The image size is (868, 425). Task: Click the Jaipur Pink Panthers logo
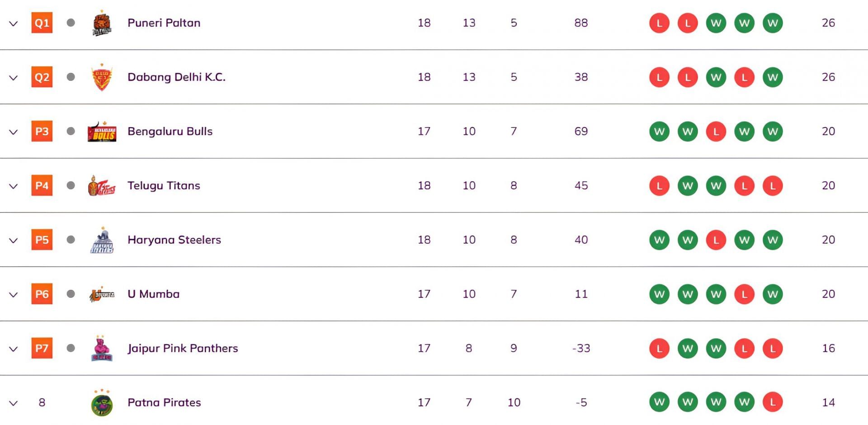[102, 349]
